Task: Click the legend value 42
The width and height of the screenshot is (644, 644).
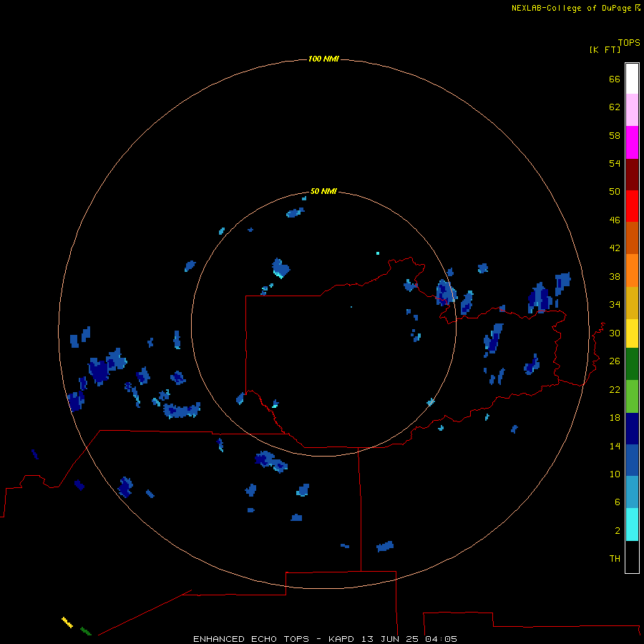Action: point(615,248)
